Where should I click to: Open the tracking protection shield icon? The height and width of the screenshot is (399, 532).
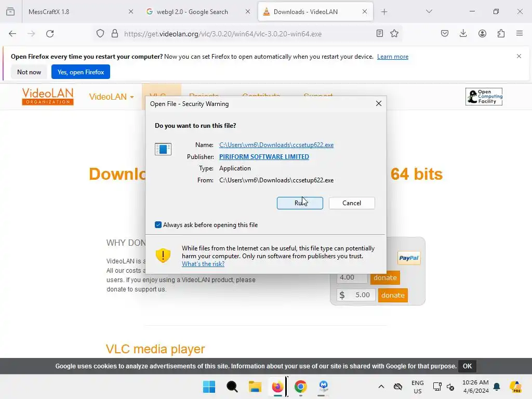(x=100, y=34)
